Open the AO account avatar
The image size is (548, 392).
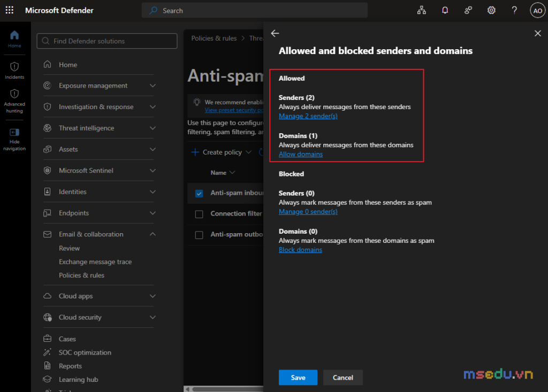click(x=537, y=11)
